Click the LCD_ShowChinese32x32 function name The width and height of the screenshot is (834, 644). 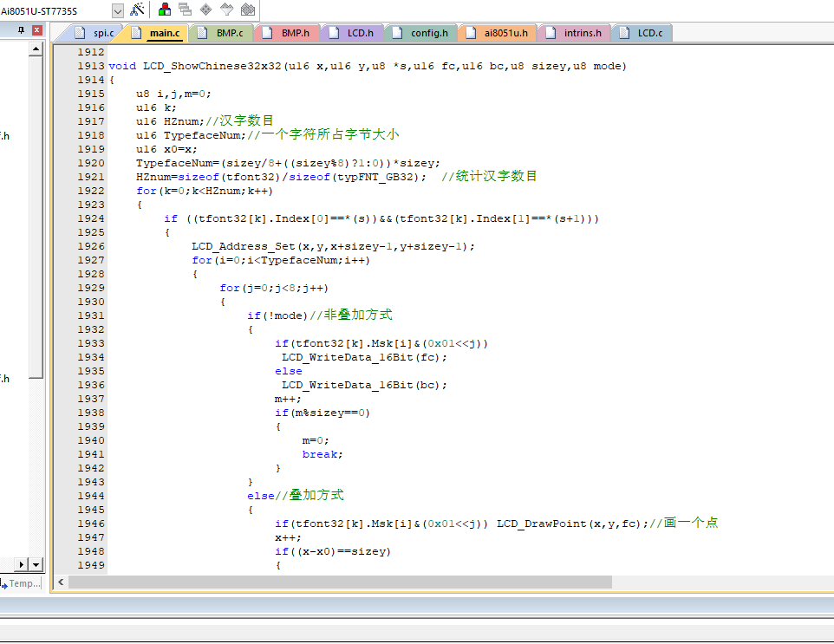(x=212, y=66)
